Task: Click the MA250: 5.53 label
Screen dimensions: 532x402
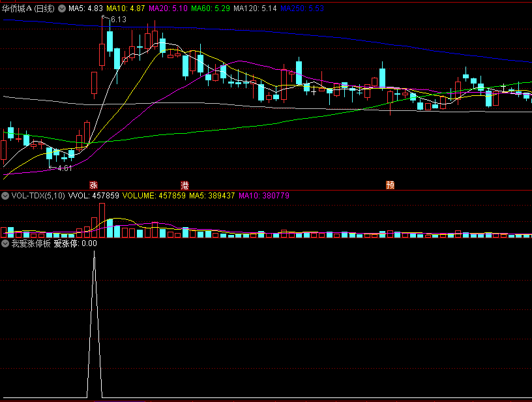Action: point(302,8)
